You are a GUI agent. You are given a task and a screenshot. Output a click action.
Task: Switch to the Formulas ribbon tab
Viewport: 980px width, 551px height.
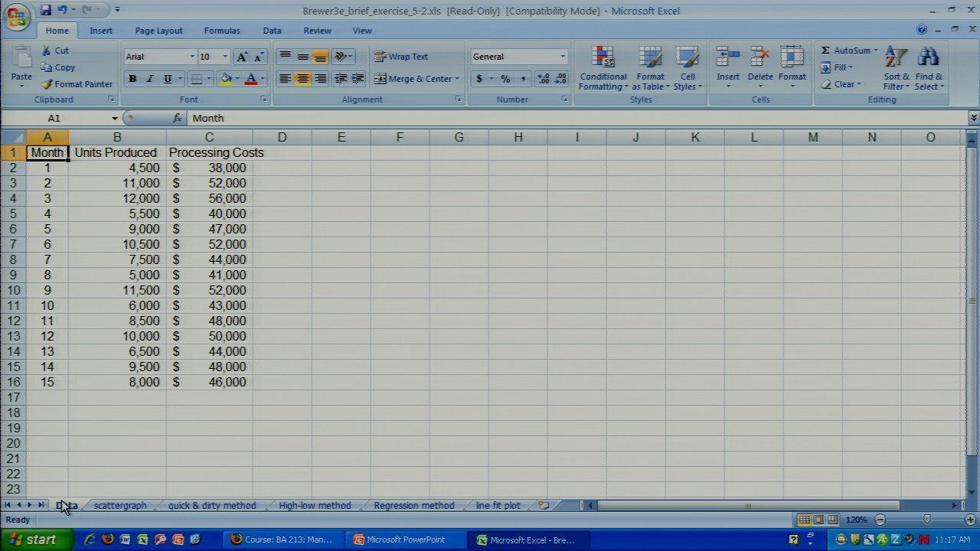click(221, 31)
